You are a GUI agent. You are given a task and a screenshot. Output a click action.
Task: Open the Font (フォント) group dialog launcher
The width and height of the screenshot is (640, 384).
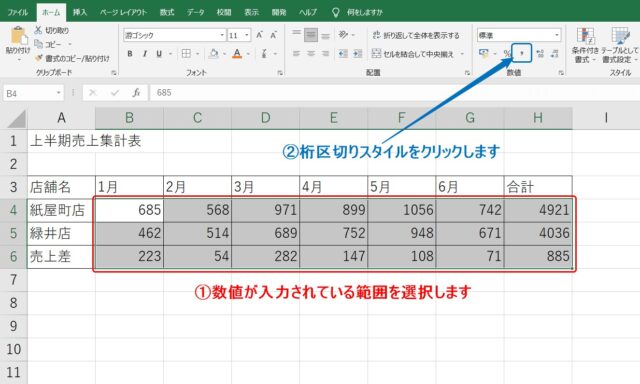280,73
